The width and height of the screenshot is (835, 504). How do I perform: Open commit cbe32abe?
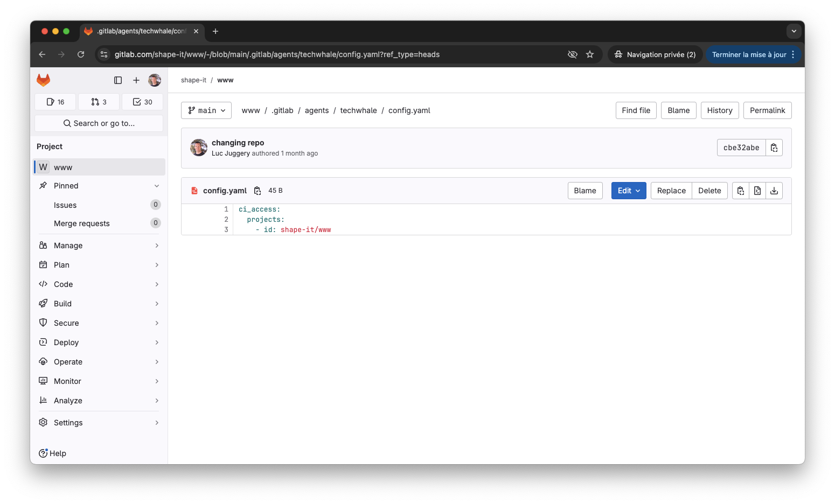coord(741,148)
